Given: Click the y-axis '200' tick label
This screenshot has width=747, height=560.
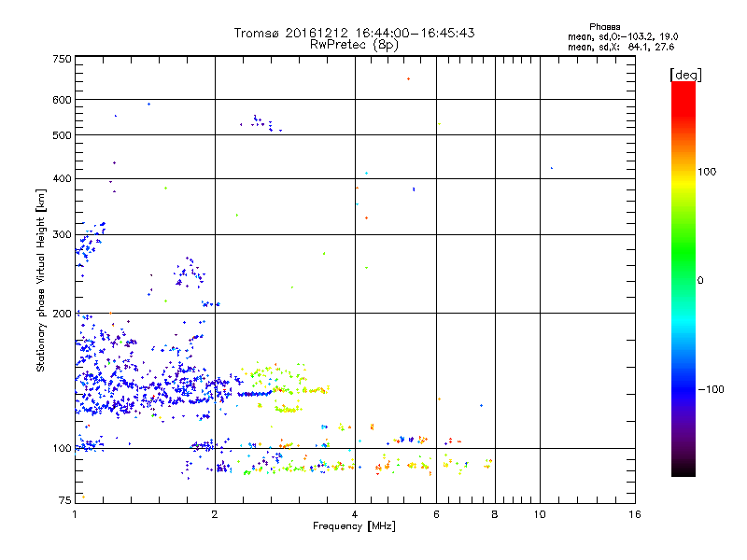Looking at the screenshot, I should (62, 314).
